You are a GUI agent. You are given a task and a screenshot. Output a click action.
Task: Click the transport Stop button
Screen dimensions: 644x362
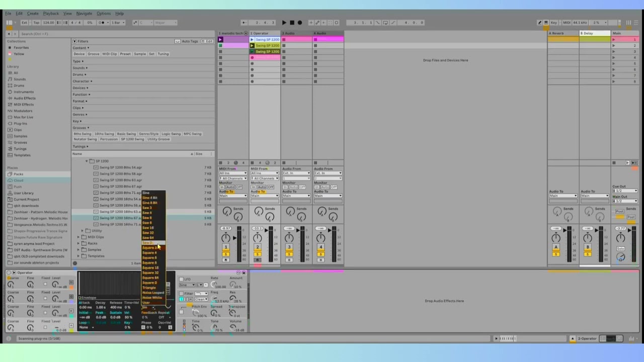pos(292,23)
